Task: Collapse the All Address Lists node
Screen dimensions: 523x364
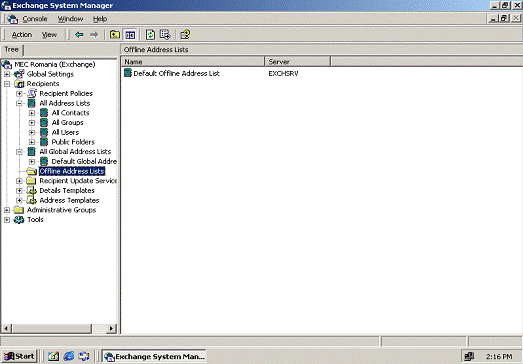Action: click(x=19, y=103)
